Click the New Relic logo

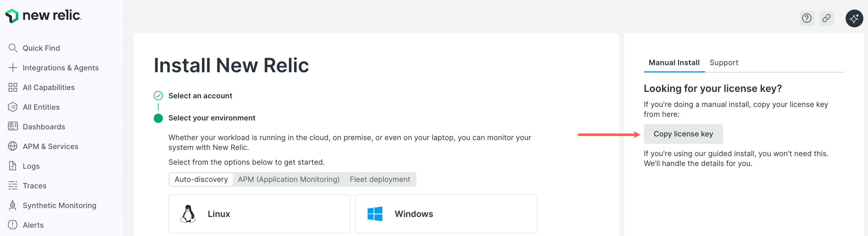(43, 15)
